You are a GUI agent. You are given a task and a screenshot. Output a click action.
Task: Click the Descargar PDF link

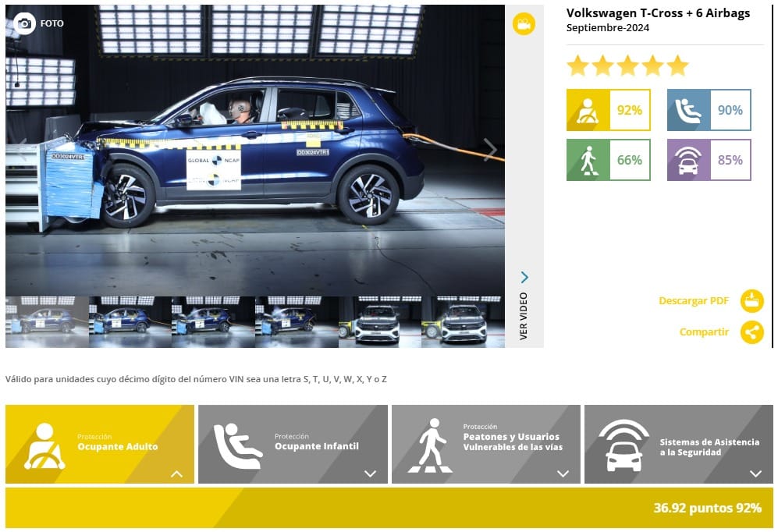[693, 301]
